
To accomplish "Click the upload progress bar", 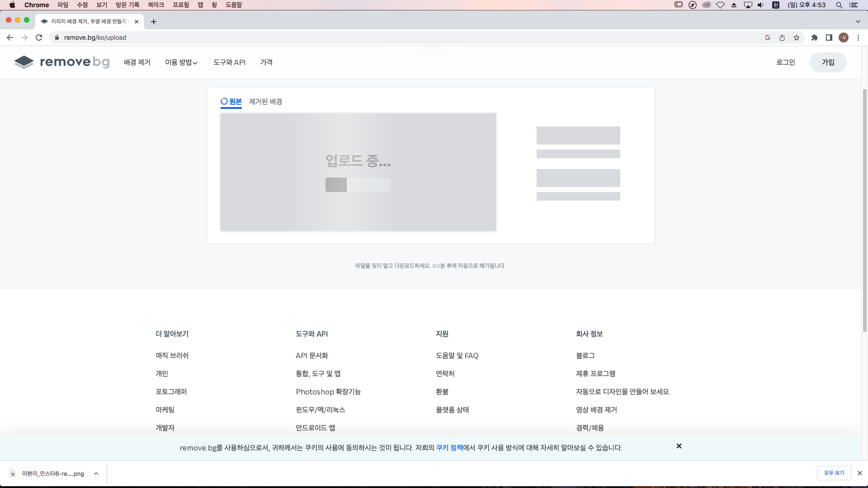I will click(x=358, y=185).
